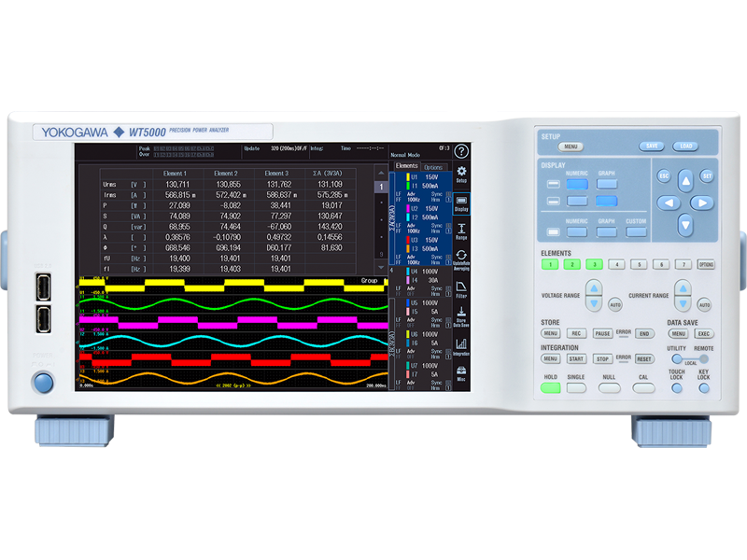Switch to the Options tab on screen
Image resolution: width=747 pixels, height=560 pixels.
[434, 167]
